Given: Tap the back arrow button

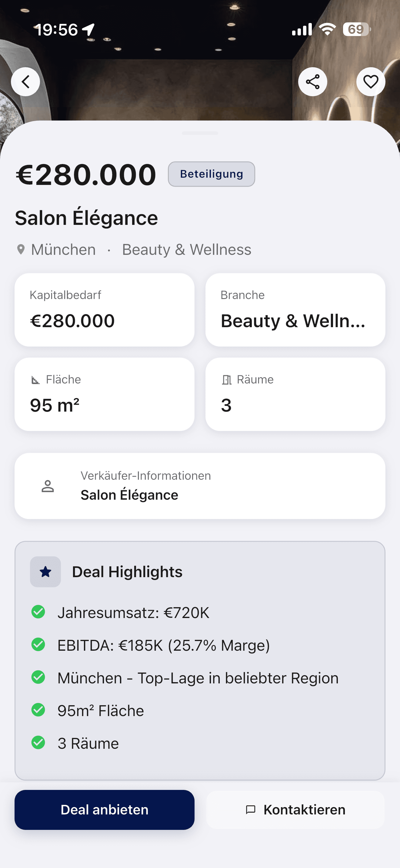Looking at the screenshot, I should [25, 82].
